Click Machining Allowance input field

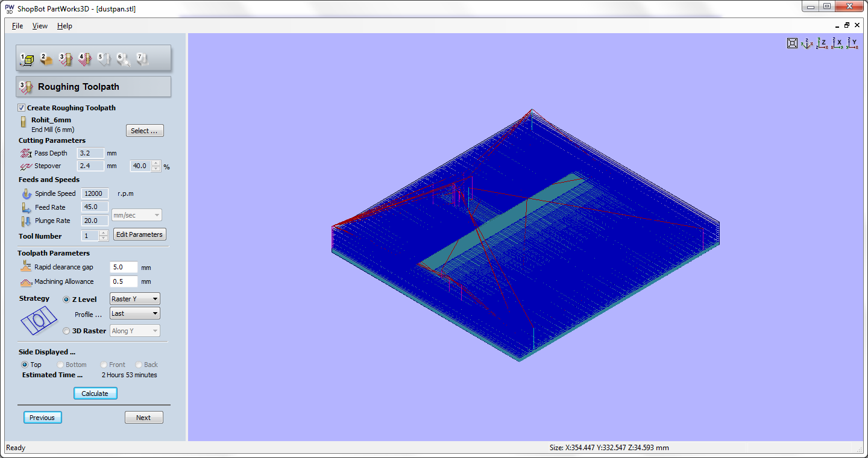point(124,281)
